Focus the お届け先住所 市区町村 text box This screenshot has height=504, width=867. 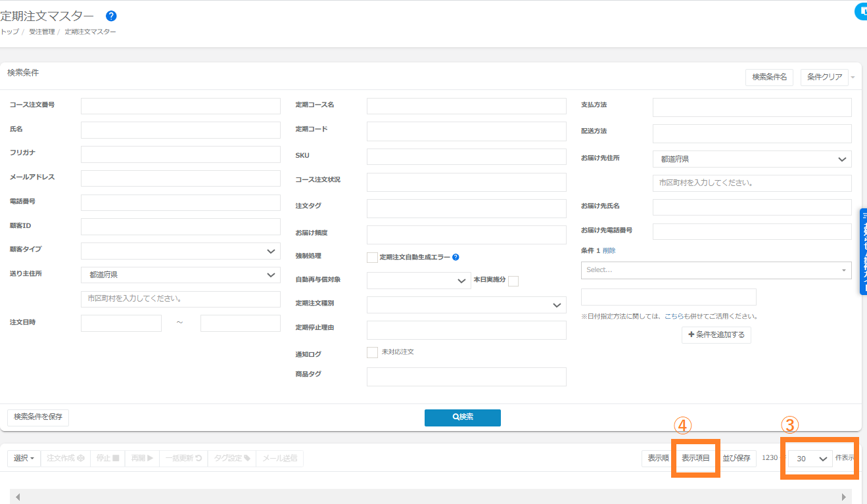point(752,183)
